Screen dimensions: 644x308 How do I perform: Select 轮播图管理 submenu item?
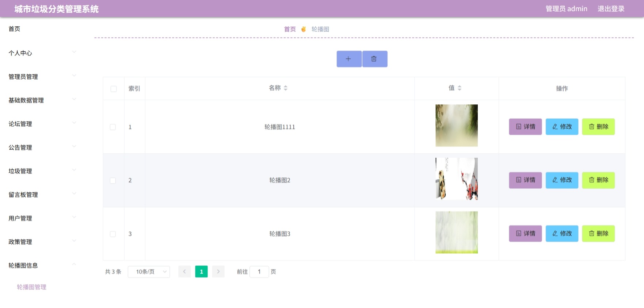(x=31, y=287)
